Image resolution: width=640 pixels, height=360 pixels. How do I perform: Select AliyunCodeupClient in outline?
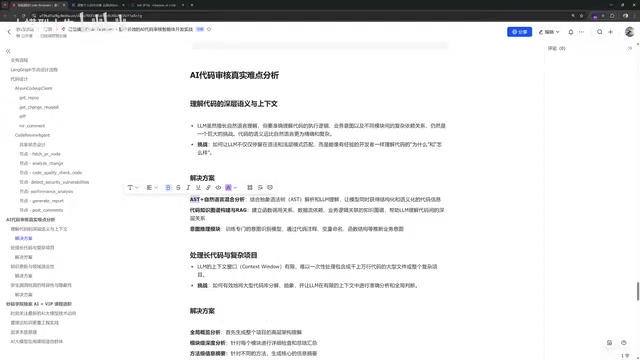(33, 88)
